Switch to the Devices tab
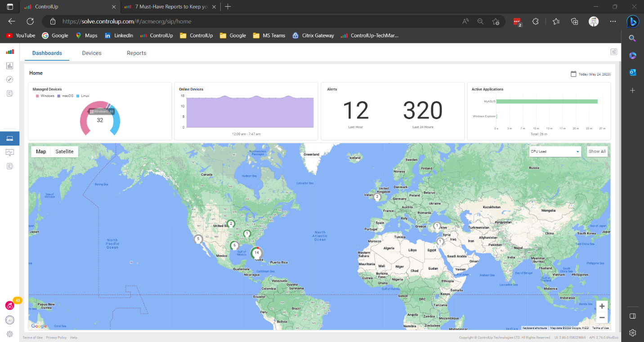 pyautogui.click(x=92, y=53)
